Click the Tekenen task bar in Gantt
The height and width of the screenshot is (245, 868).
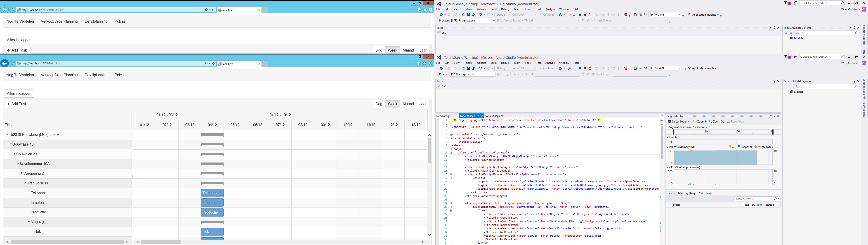[x=212, y=193]
